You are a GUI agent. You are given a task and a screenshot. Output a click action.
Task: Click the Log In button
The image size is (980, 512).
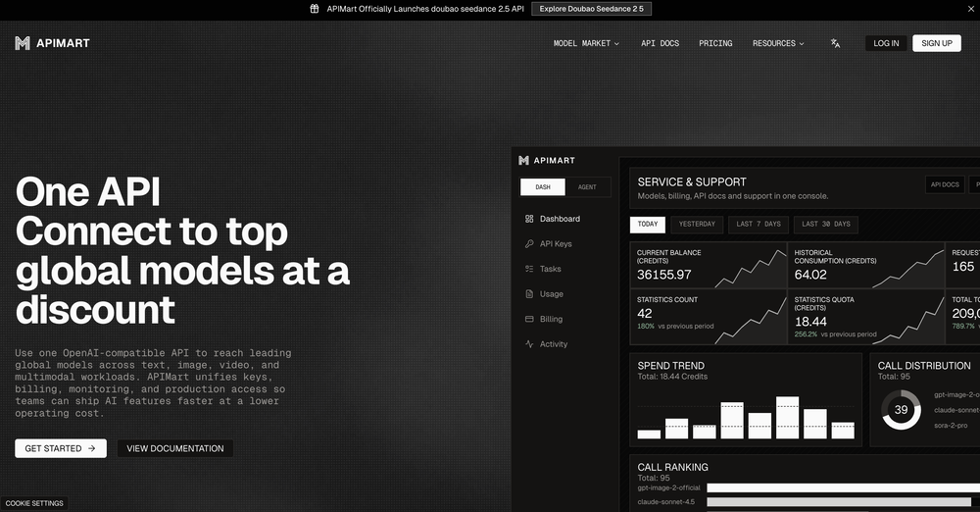[886, 43]
